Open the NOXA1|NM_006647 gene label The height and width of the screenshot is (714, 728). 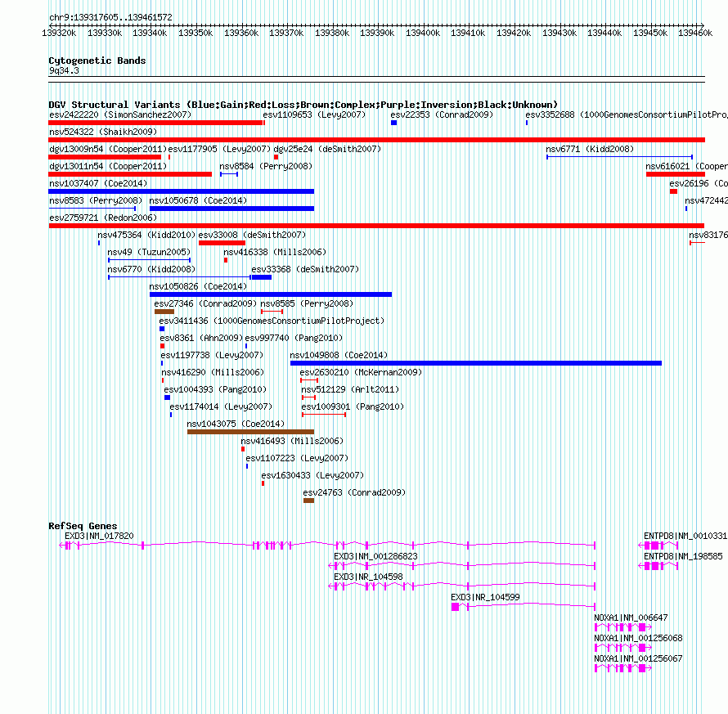[x=631, y=617]
